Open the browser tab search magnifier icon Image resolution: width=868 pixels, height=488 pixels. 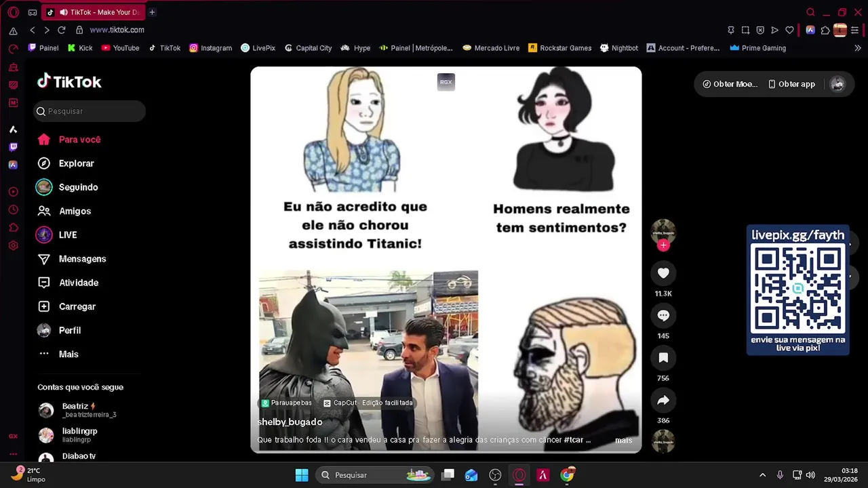click(x=810, y=12)
